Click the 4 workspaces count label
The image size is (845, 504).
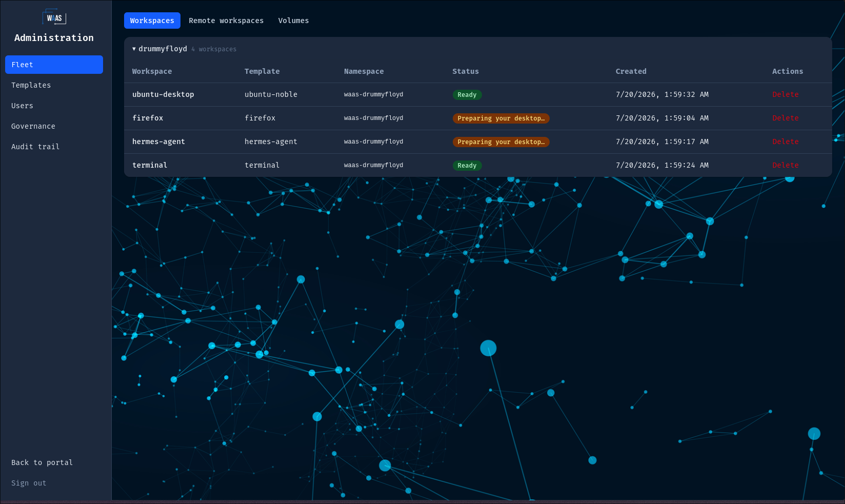click(x=214, y=49)
